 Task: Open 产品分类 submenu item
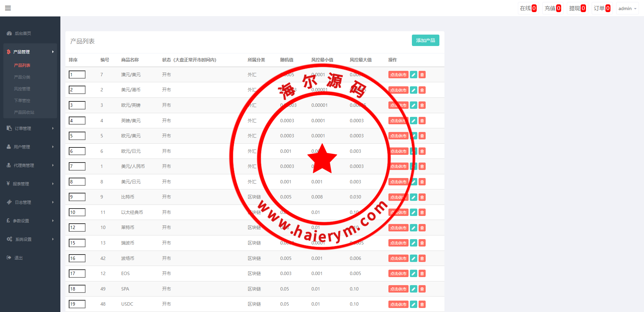(22, 77)
